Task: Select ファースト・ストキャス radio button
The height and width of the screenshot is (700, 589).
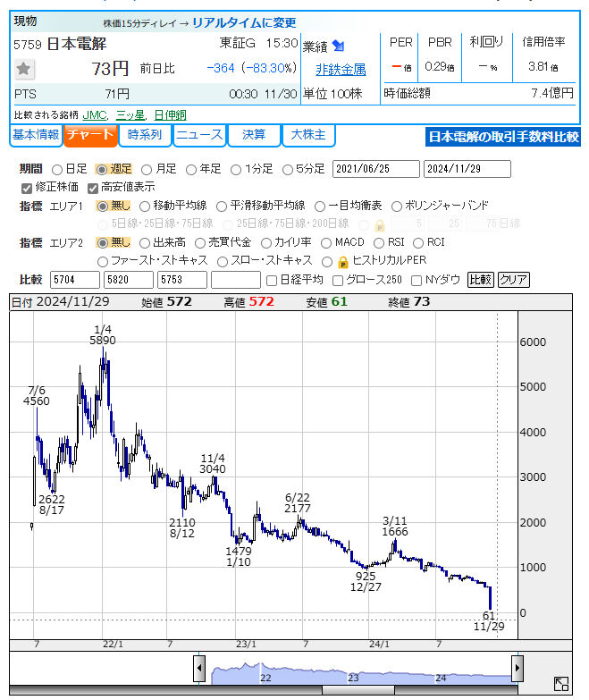Action: tap(103, 262)
